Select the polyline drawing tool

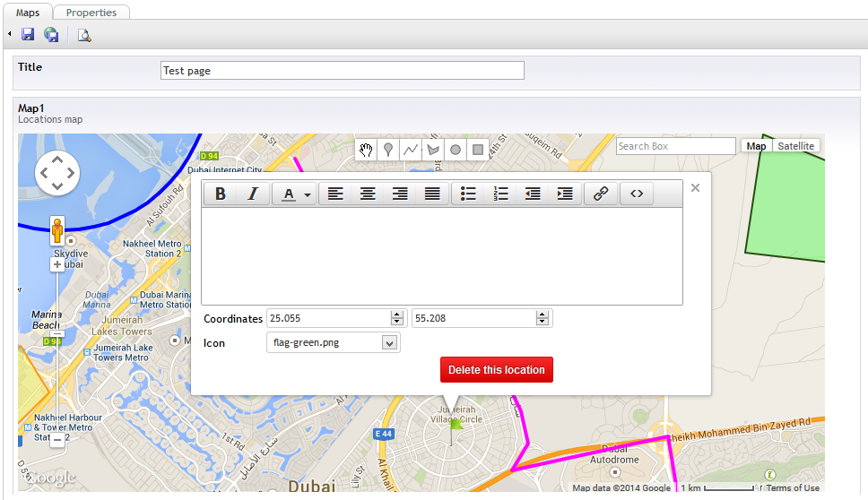coord(410,150)
